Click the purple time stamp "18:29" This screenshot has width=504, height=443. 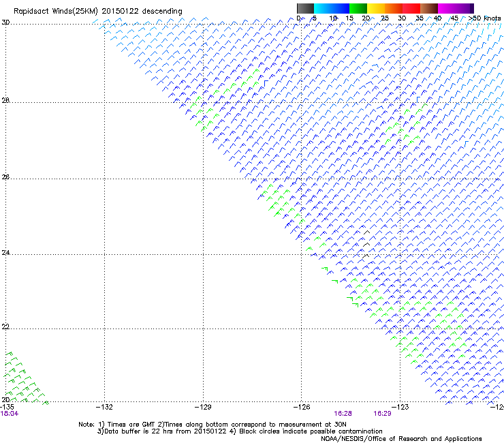382,414
